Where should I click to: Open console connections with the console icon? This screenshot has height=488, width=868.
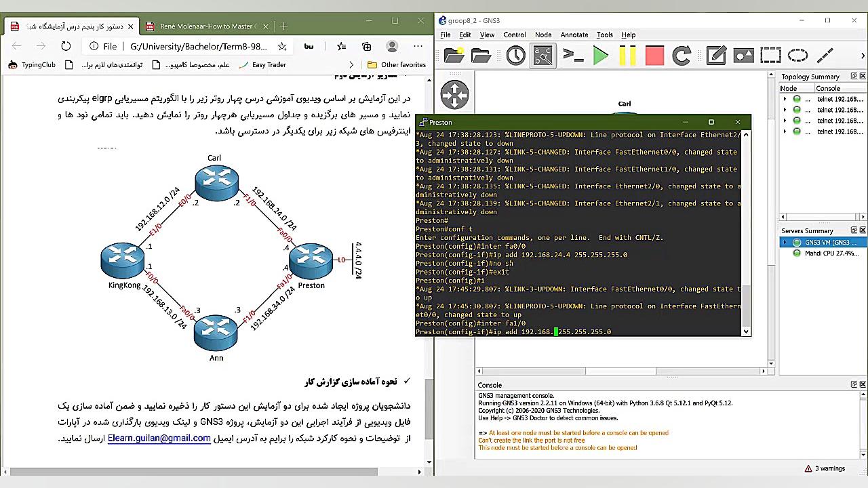[x=574, y=56]
